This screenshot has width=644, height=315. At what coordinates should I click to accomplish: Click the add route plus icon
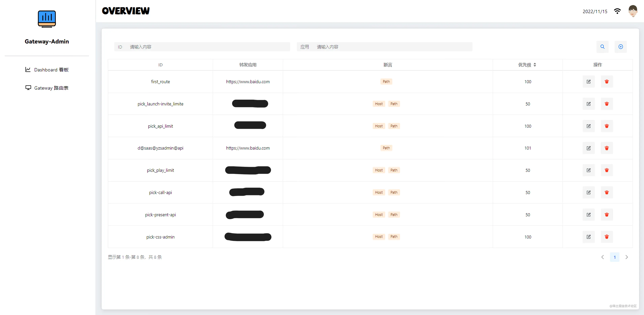click(621, 47)
